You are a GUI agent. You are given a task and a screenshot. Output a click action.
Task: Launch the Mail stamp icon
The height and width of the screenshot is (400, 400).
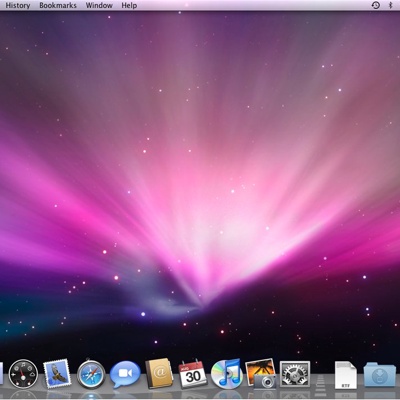(x=57, y=373)
